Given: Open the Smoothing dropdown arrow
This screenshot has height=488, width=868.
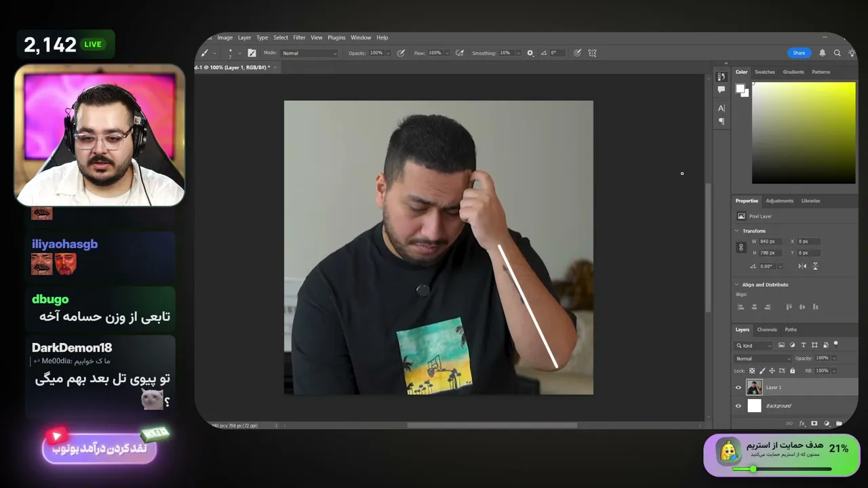Looking at the screenshot, I should (518, 53).
